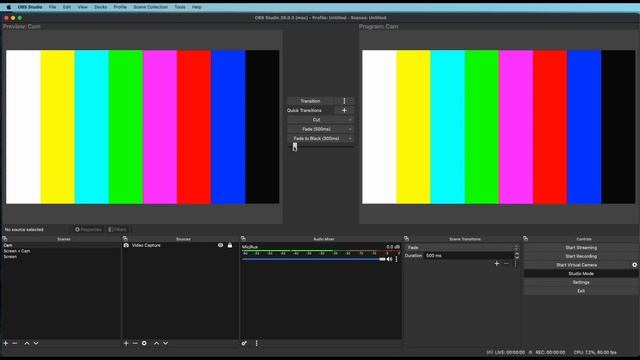Click the transition T-bar slider handle
This screenshot has width=640, height=360.
(x=295, y=146)
